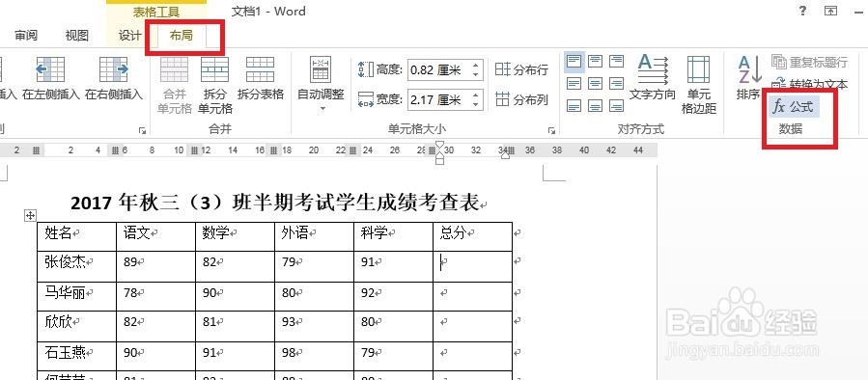The height and width of the screenshot is (380, 868).
Task: Click Distribute Columns (分布列)
Action: tap(521, 99)
